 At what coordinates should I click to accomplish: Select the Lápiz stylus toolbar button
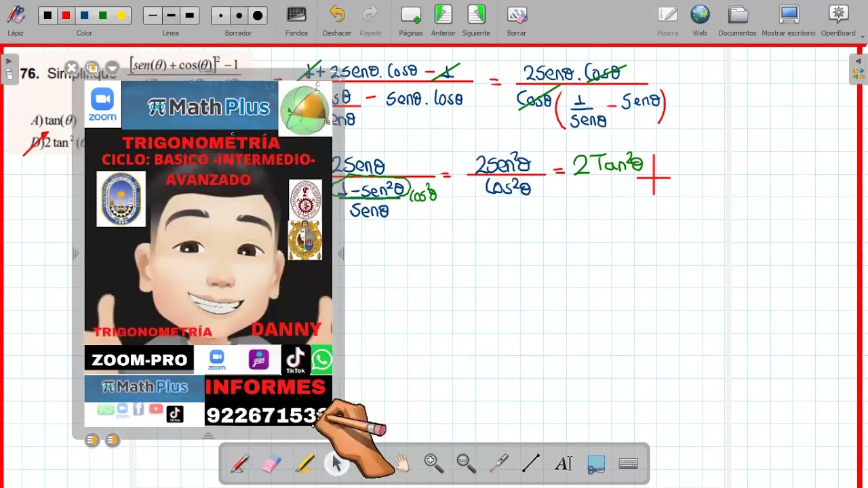(x=15, y=20)
